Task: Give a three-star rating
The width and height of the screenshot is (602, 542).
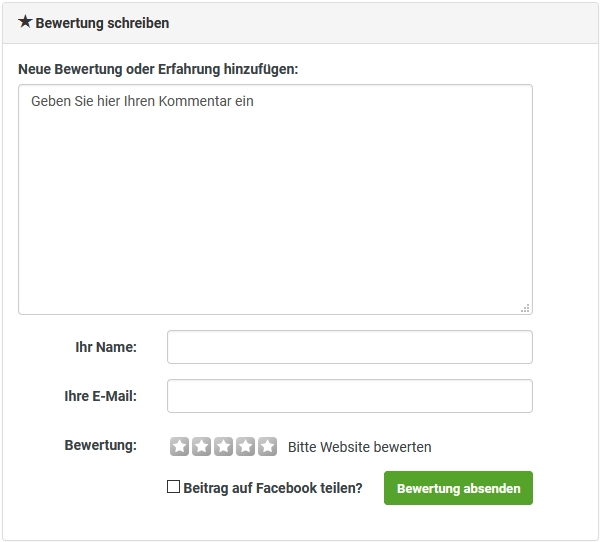Action: click(x=223, y=447)
